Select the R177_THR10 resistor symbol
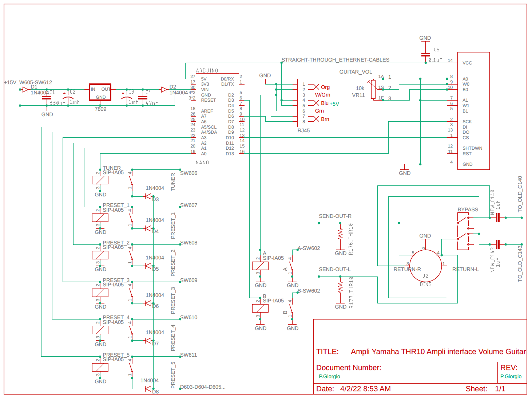The image size is (532, 396). [340, 287]
